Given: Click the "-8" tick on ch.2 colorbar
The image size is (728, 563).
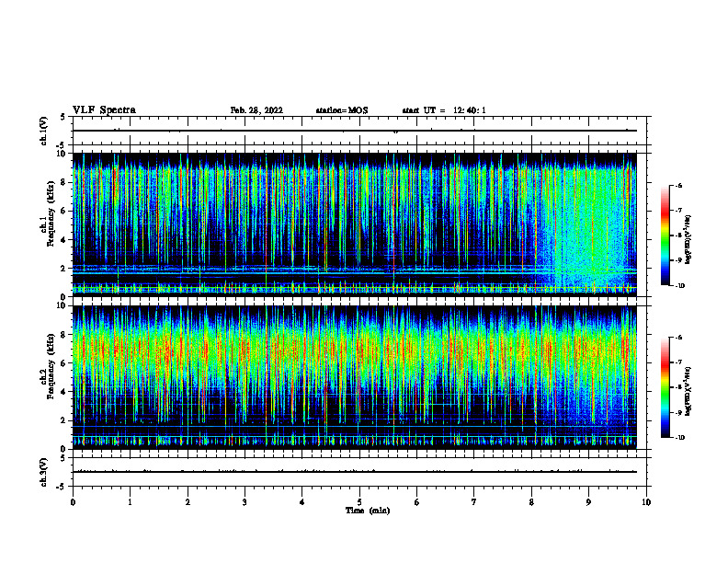Looking at the screenshot, I should [x=678, y=387].
